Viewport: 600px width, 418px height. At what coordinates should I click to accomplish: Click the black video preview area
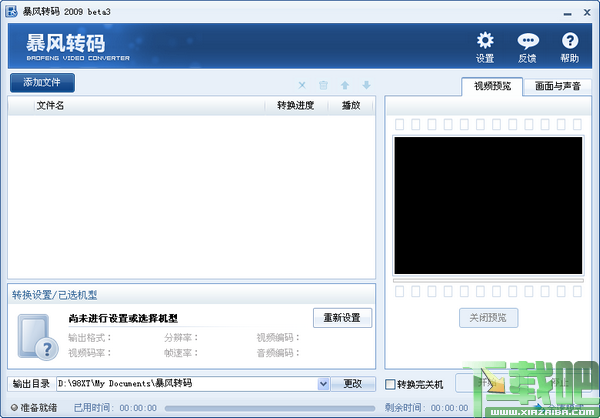(488, 205)
